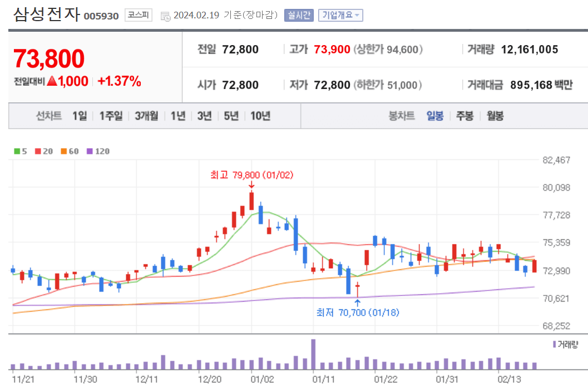588x389 pixels.
Task: Select the 3개월 line chart period
Action: [146, 116]
